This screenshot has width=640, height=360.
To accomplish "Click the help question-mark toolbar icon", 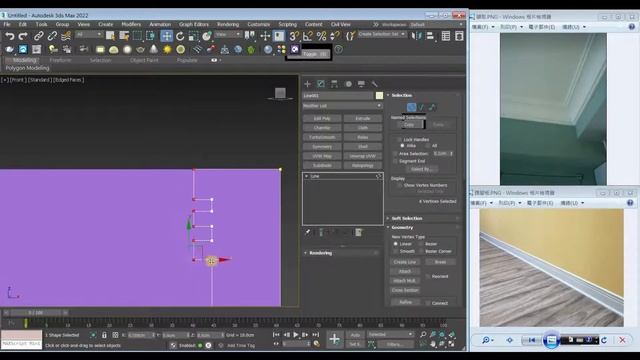I will coord(338,49).
